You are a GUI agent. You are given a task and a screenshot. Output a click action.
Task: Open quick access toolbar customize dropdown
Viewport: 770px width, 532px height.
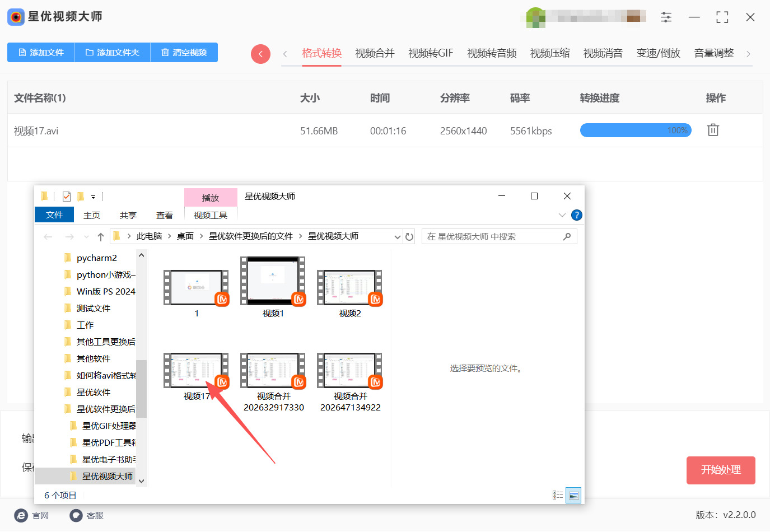[x=93, y=197]
